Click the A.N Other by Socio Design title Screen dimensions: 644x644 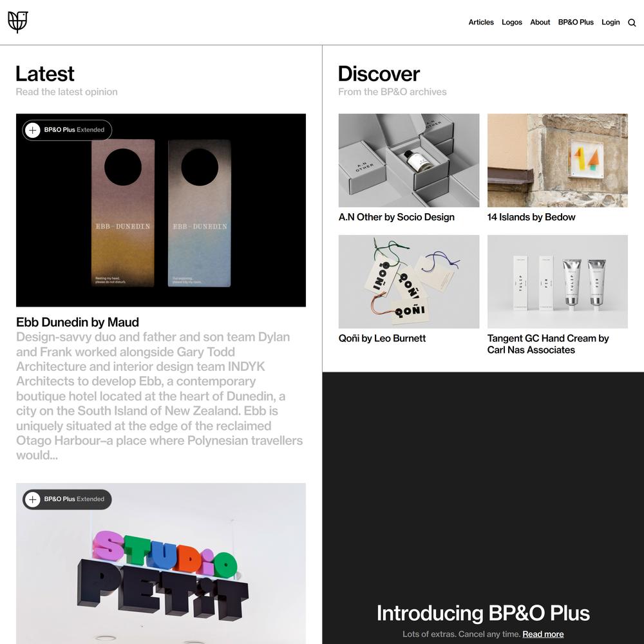click(396, 217)
